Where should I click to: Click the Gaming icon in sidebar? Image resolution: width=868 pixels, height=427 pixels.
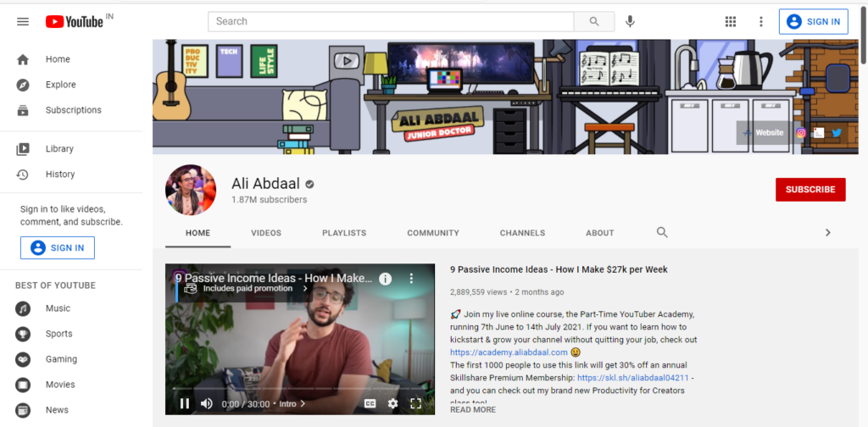23,359
